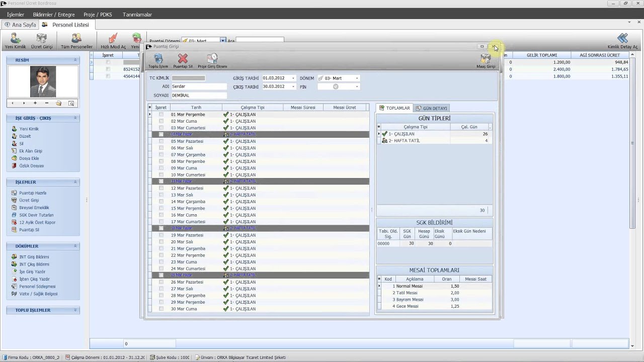
Task: Tick the checkbox for 13 Mar Salı
Action: [161, 195]
